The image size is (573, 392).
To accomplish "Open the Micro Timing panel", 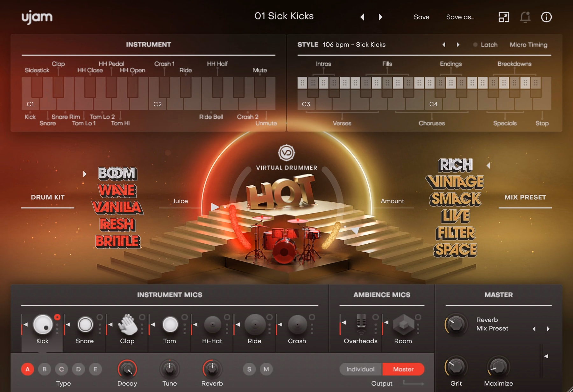I will tap(528, 45).
